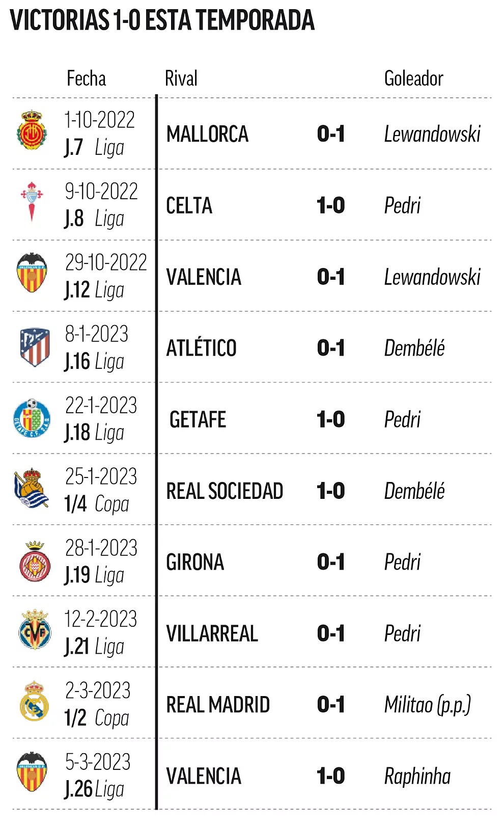Click the Atlético Madrid crest
The height and width of the screenshot is (826, 504).
coord(35,347)
